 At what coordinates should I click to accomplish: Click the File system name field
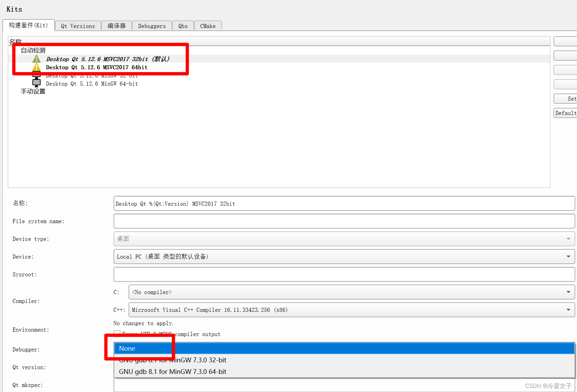[344, 221]
